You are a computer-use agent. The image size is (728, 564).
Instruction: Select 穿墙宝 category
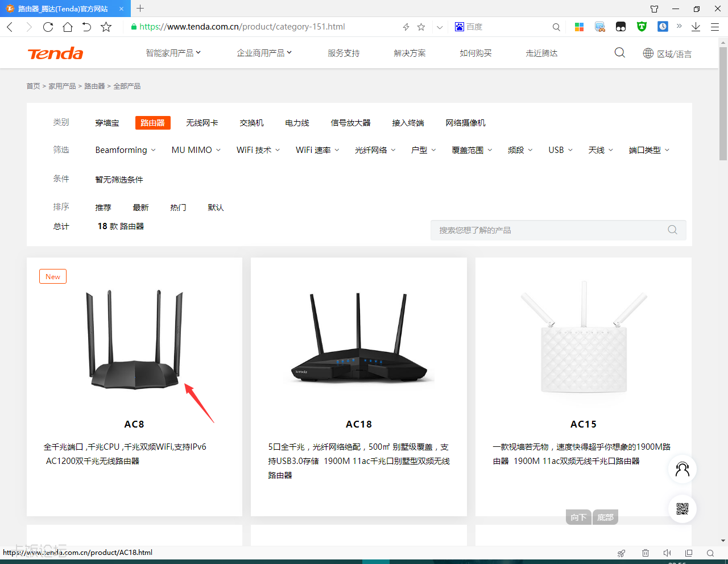(107, 123)
